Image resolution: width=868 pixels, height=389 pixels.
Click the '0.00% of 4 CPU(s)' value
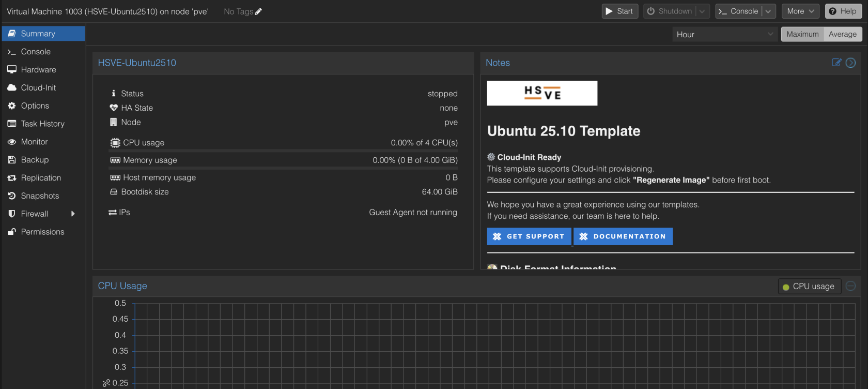[424, 143]
